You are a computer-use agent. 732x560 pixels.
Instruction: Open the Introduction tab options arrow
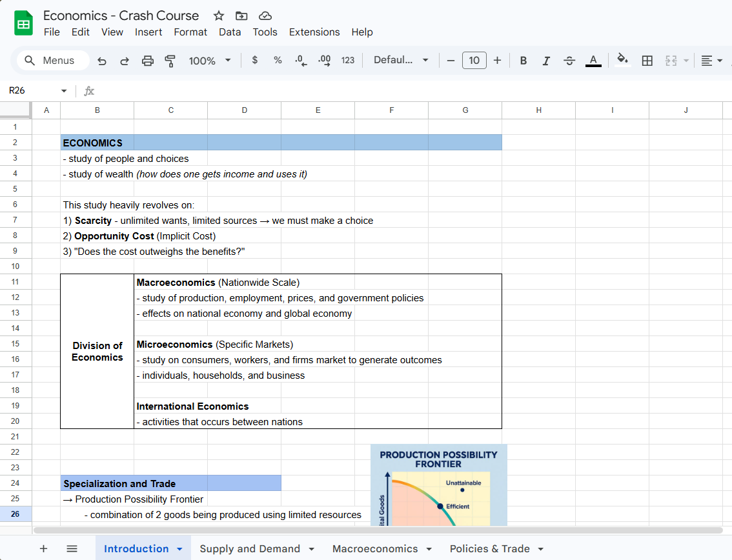(179, 549)
